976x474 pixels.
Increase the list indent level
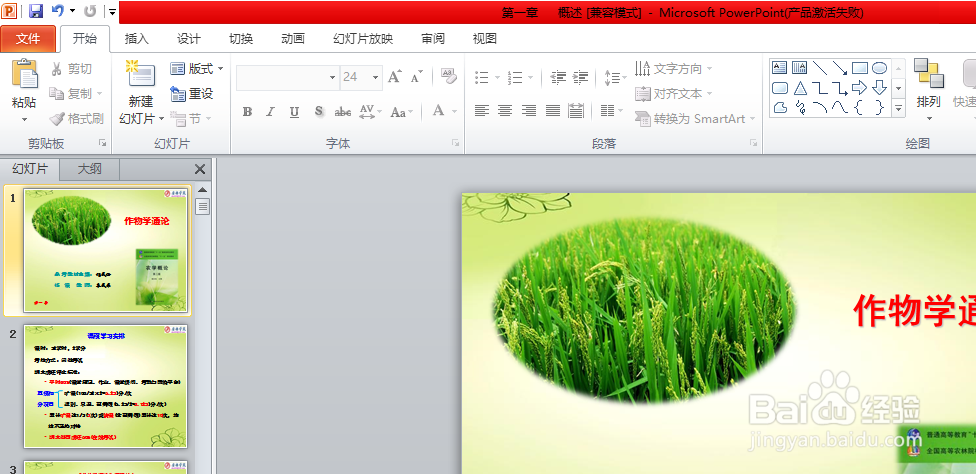click(580, 77)
